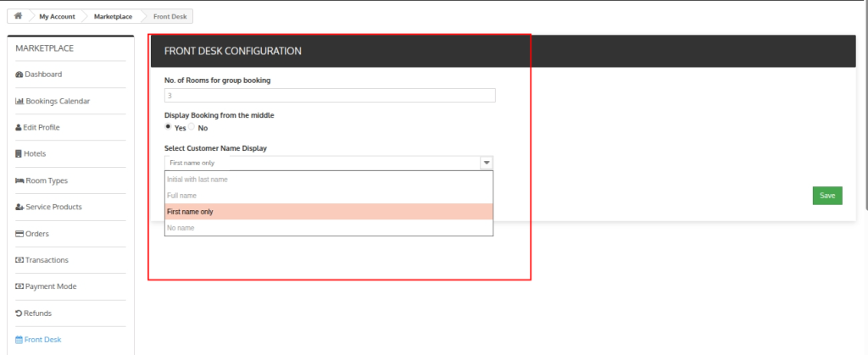Click the Front Desk breadcrumb item
This screenshot has width=868, height=355.
[x=170, y=17]
